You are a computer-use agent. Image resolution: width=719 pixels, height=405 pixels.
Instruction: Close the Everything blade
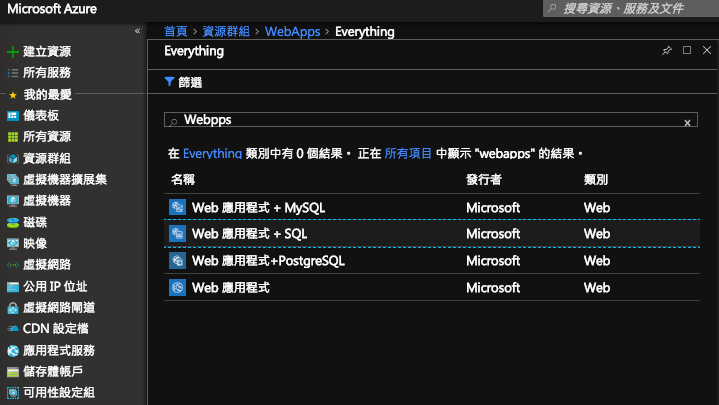(707, 50)
